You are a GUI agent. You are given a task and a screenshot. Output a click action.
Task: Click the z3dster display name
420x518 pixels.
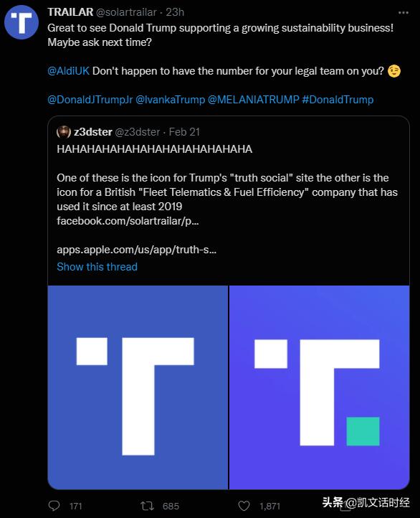(x=93, y=132)
